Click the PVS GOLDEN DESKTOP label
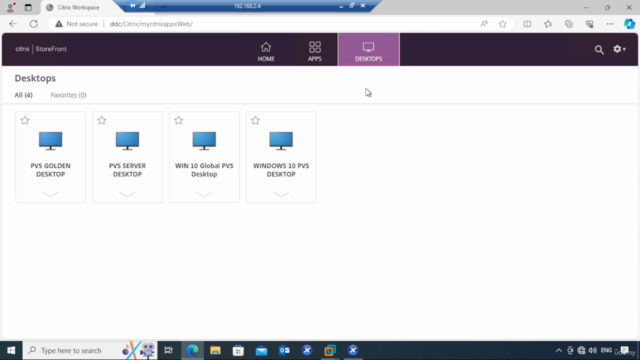This screenshot has height=360, width=640. [51, 170]
